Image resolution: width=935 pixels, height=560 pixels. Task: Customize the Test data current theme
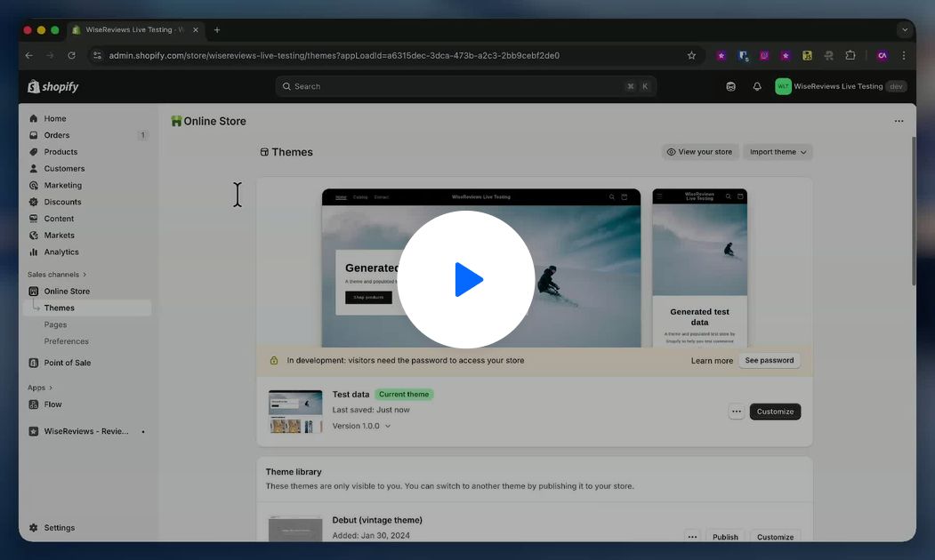[775, 412]
